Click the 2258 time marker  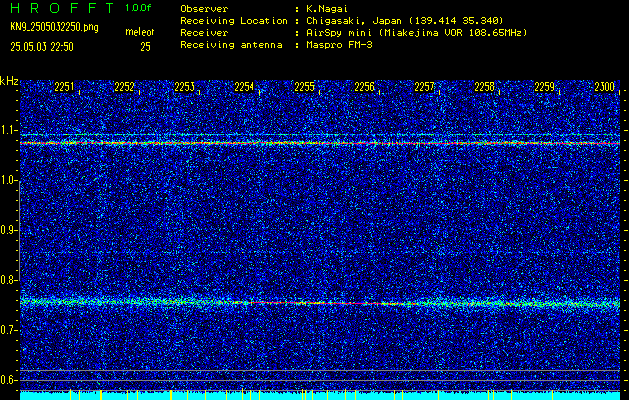click(484, 87)
